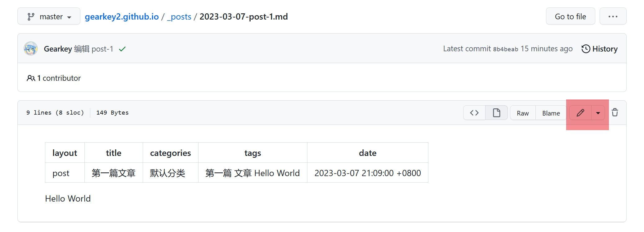Expand the master branch dropdown
644x232 pixels.
click(49, 16)
